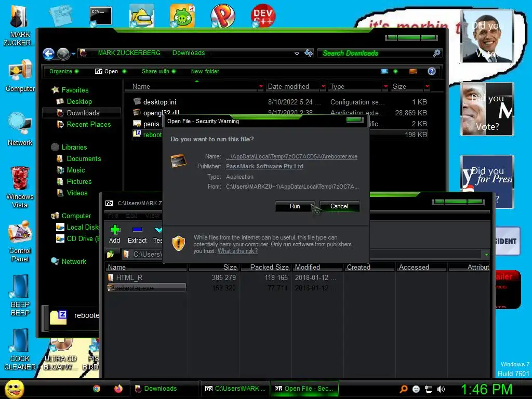The width and height of the screenshot is (532, 399).
Task: Click the smiley Start button
Action: click(14, 389)
